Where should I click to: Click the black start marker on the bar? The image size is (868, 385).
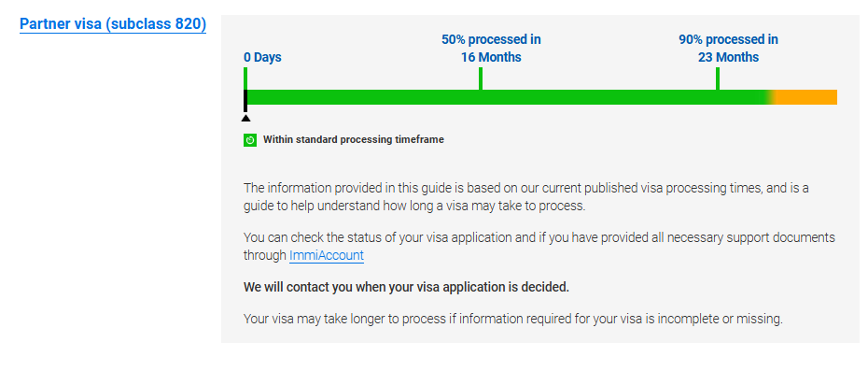[245, 100]
